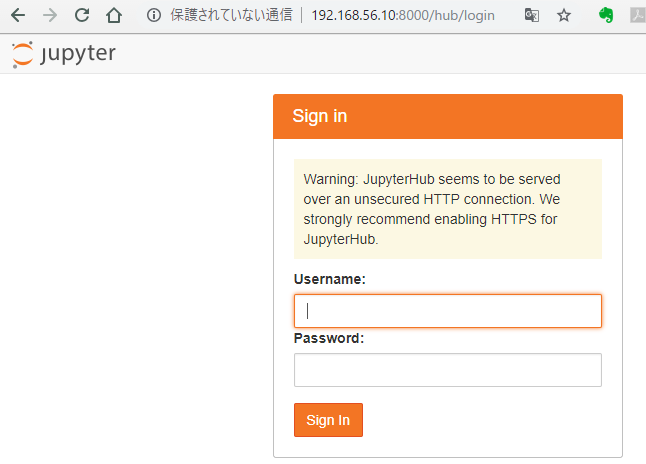Open the PDF extension icon

coord(638,15)
